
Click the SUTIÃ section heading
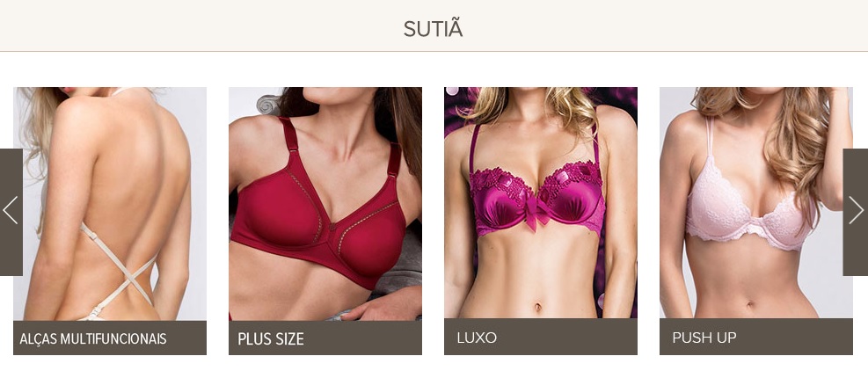pos(433,29)
